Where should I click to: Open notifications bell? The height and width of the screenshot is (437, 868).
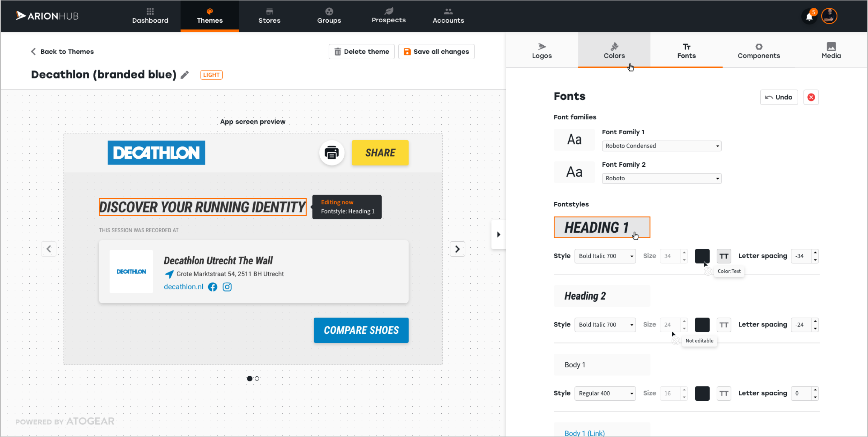[809, 16]
